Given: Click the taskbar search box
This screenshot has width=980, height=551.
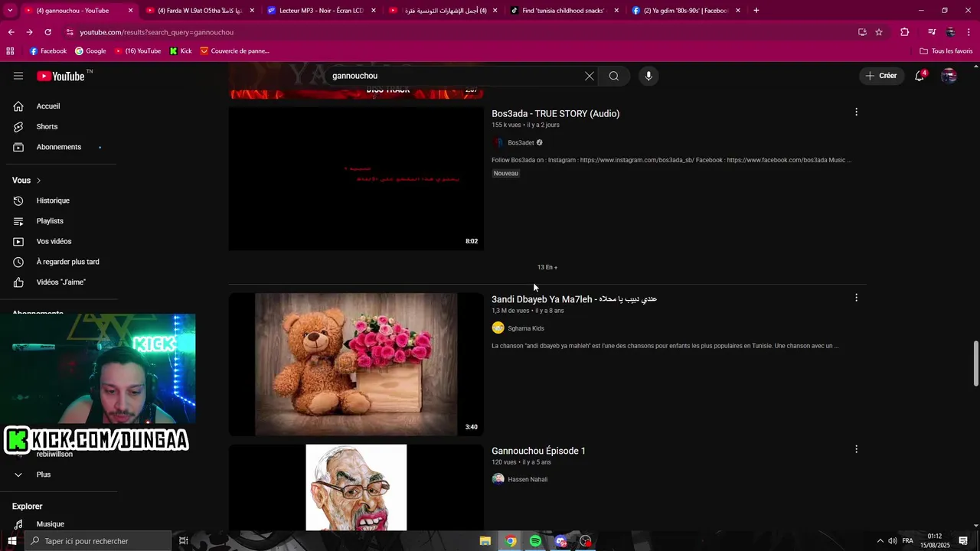Looking at the screenshot, I should point(97,541).
